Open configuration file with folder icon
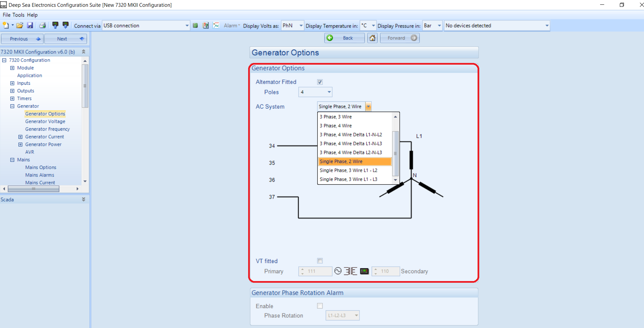 [20, 26]
